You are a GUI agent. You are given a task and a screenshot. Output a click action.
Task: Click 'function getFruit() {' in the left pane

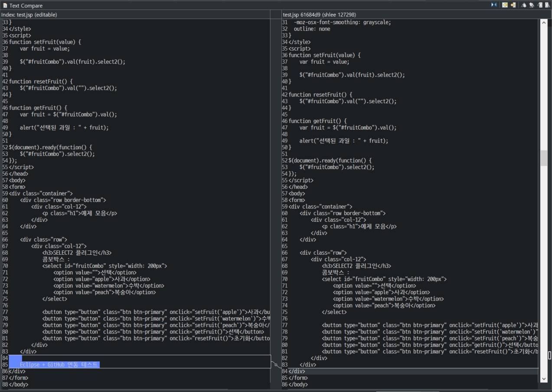point(38,108)
